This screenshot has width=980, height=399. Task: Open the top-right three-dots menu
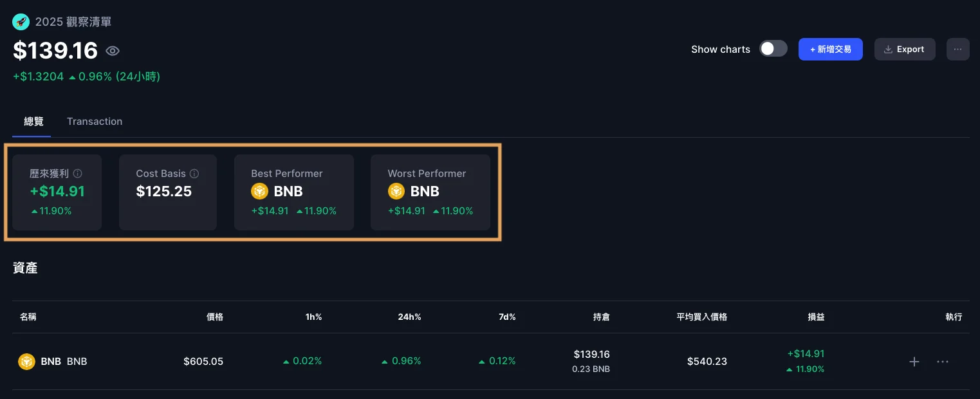click(957, 49)
